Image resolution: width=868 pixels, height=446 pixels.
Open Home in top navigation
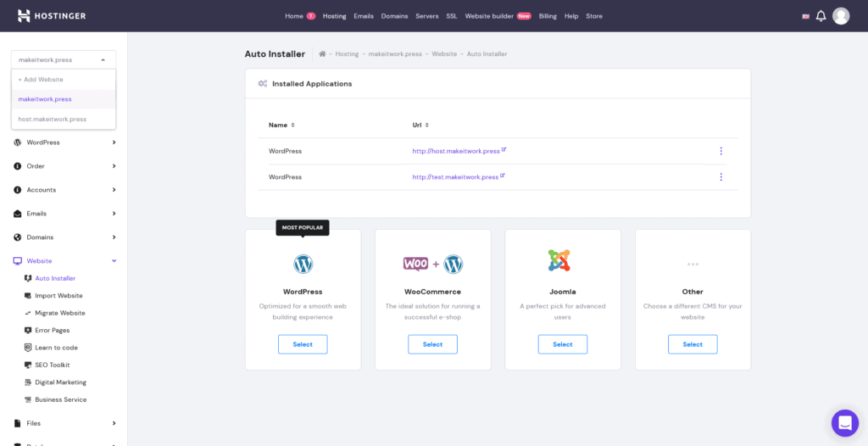point(294,16)
